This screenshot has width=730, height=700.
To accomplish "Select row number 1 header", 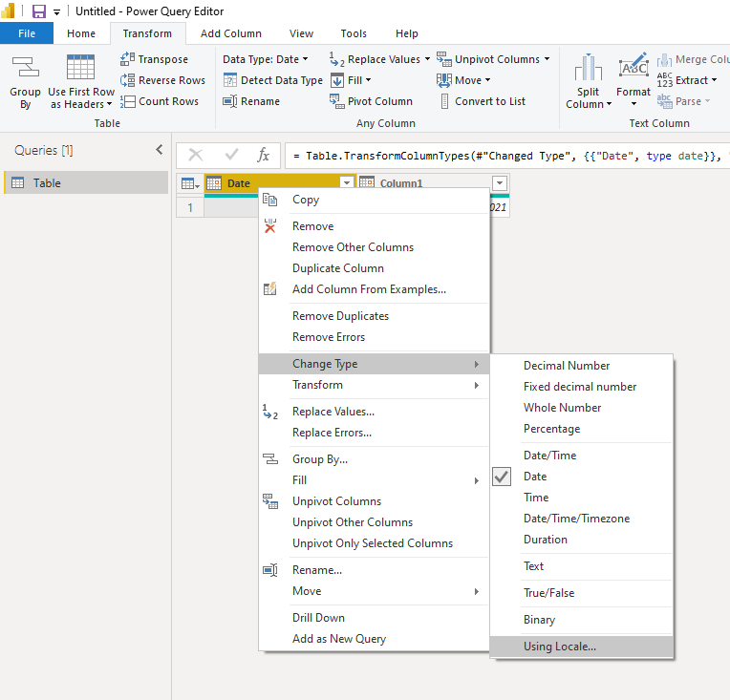I will [x=190, y=207].
